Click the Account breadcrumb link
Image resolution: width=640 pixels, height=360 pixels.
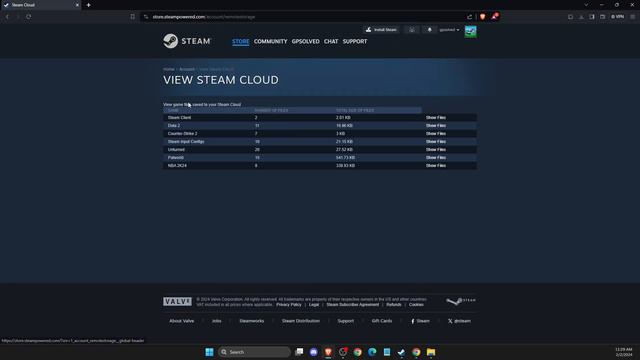click(187, 69)
